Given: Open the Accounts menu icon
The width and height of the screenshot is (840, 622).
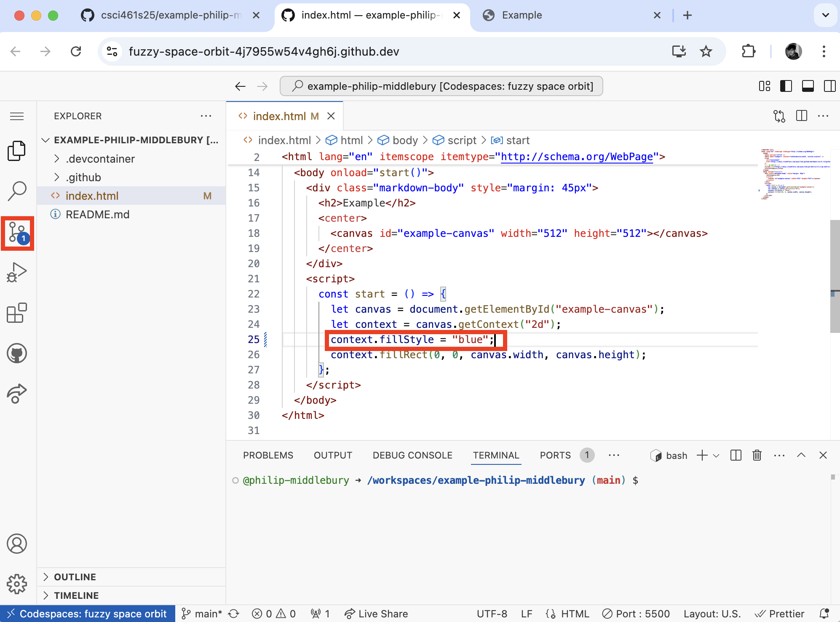Looking at the screenshot, I should pyautogui.click(x=17, y=544).
